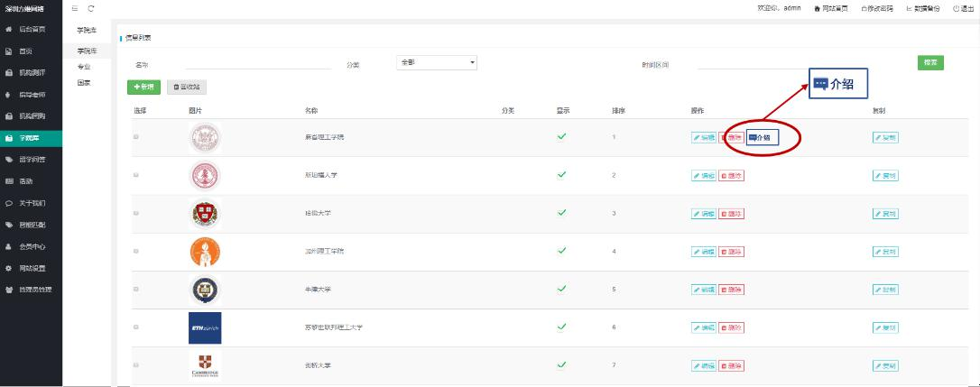Screen dimensions: 980x387
Task: Select 国家 in the secondary menu
Action: pyautogui.click(x=84, y=82)
